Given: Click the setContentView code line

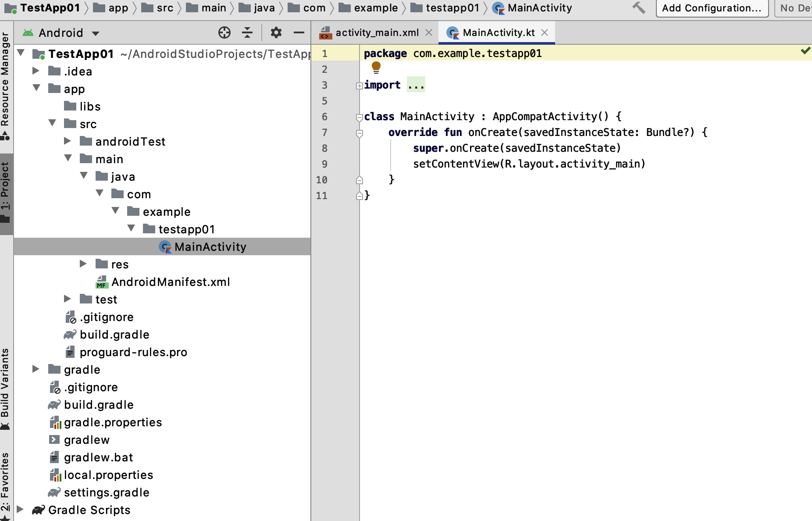Looking at the screenshot, I should click(529, 164).
